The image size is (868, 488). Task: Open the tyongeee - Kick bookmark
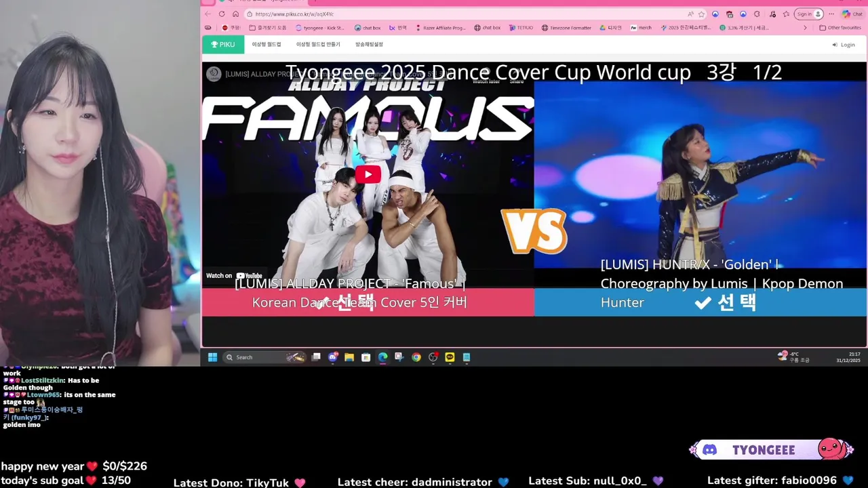click(320, 28)
